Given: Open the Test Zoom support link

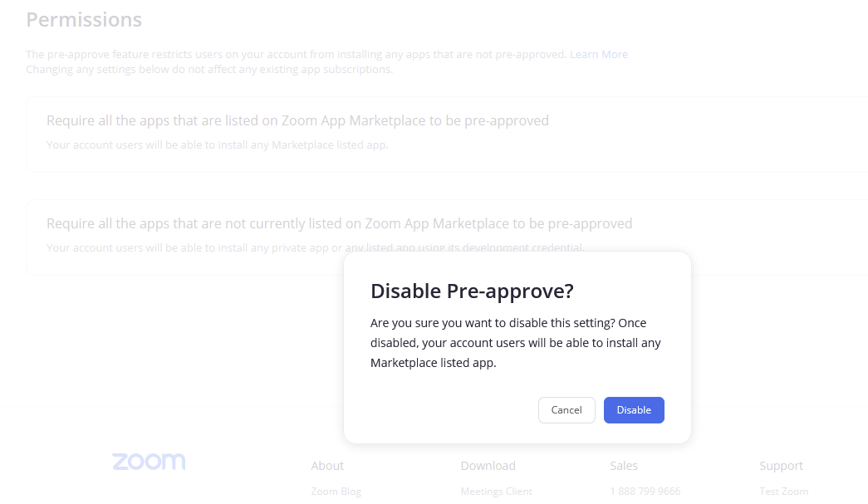Looking at the screenshot, I should (x=783, y=492).
